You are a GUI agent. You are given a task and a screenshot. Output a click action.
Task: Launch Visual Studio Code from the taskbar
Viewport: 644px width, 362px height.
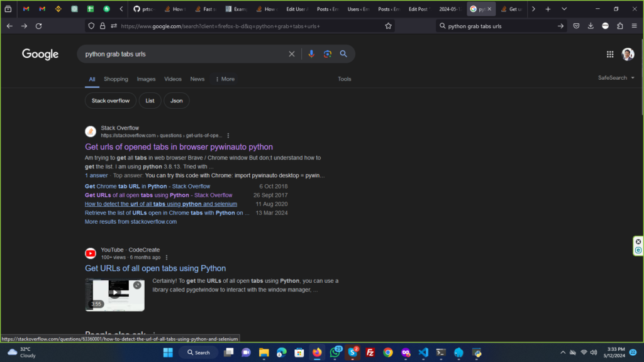tap(423, 353)
